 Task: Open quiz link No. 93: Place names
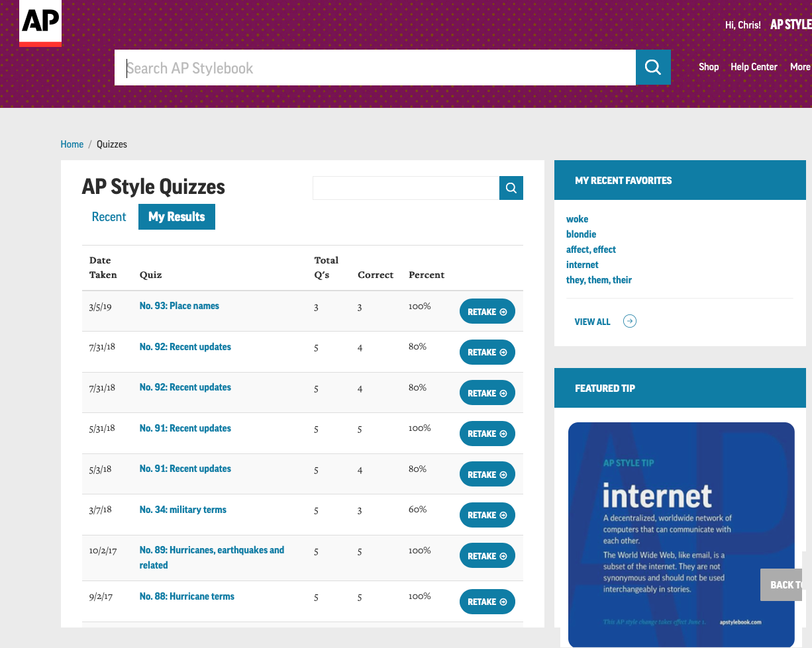click(x=179, y=306)
